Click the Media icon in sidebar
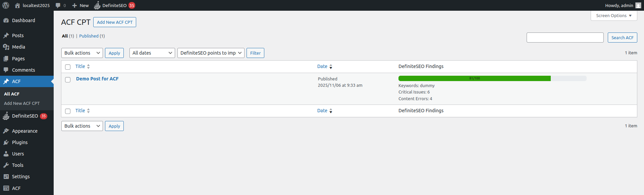Image resolution: width=644 pixels, height=195 pixels. (x=6, y=47)
